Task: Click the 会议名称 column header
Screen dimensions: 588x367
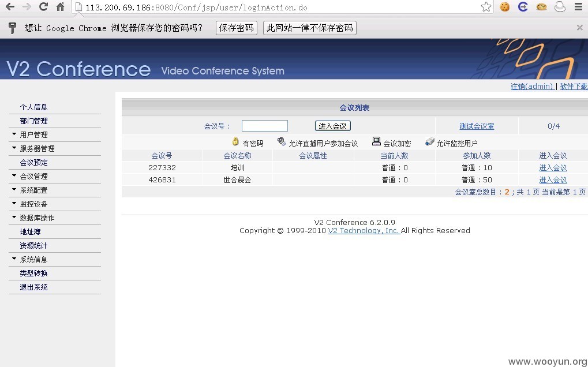Action: click(x=237, y=156)
